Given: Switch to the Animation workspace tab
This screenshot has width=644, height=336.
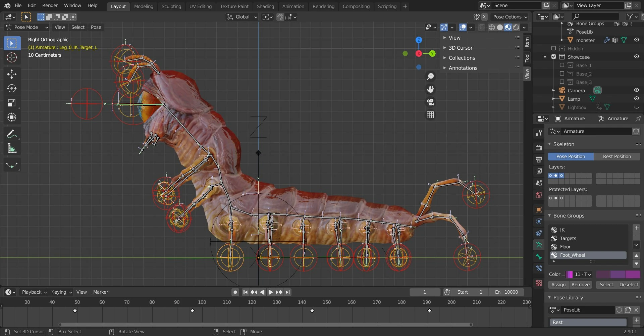Looking at the screenshot, I should click(x=293, y=6).
